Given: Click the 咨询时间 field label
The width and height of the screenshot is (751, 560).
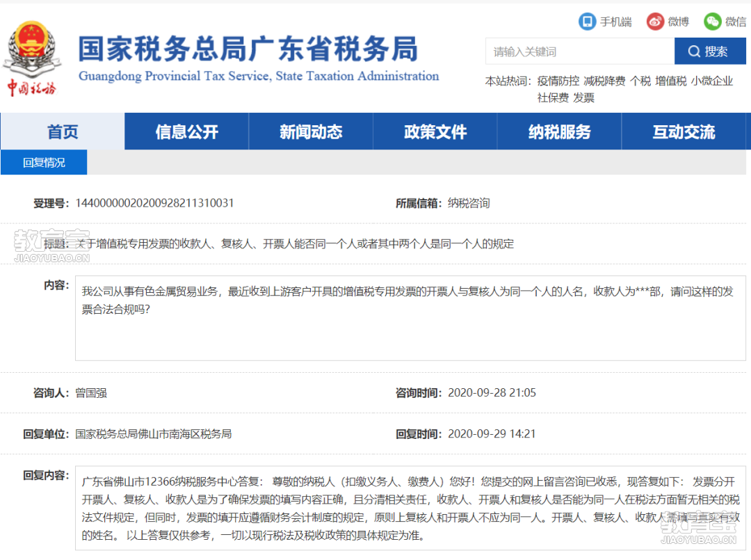Looking at the screenshot, I should point(418,393).
